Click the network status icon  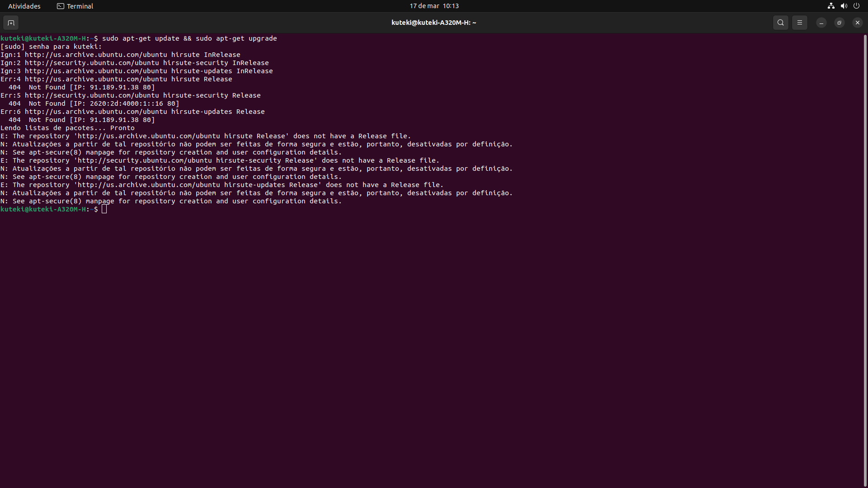[831, 6]
